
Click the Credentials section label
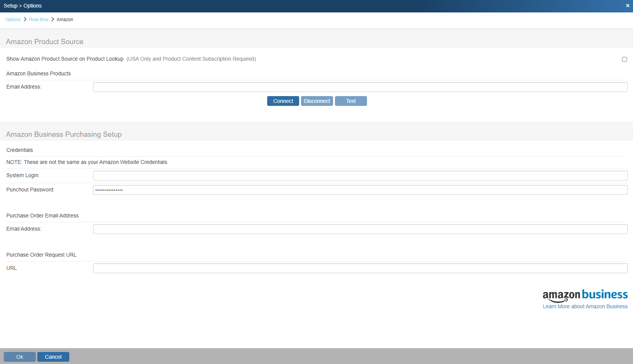(20, 150)
